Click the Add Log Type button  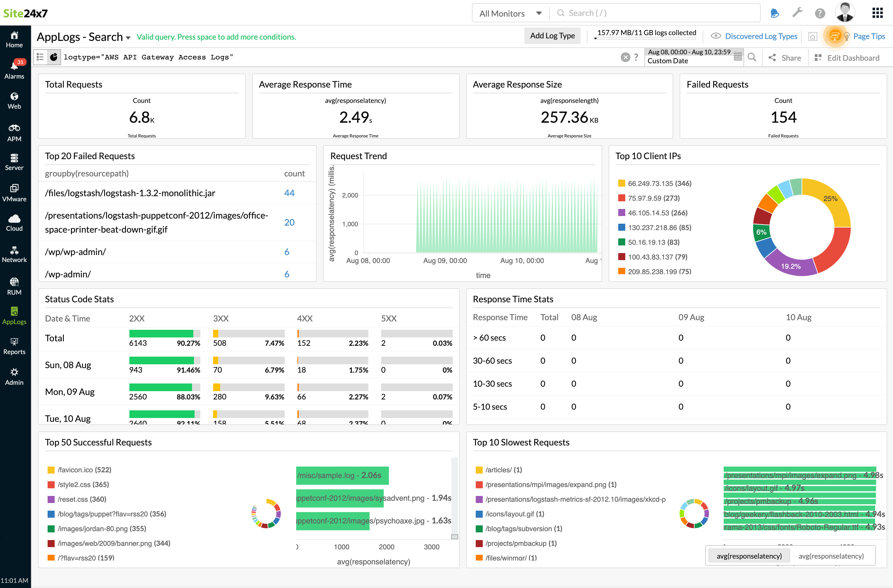pos(552,36)
